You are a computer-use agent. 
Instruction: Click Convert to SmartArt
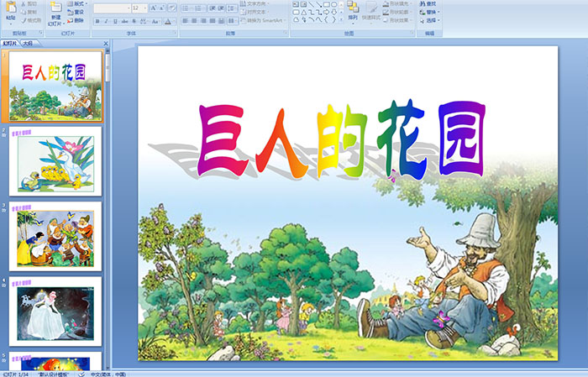tap(263, 20)
